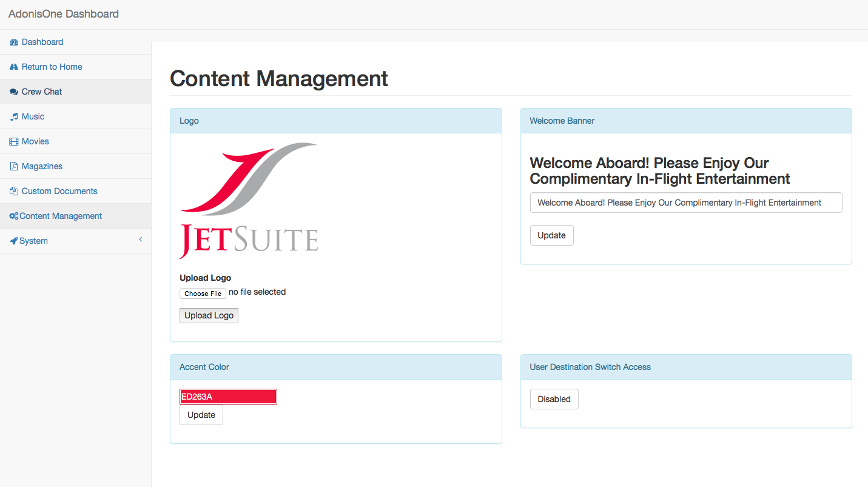Open the System menu item
This screenshot has width=868, height=487.
(x=75, y=241)
